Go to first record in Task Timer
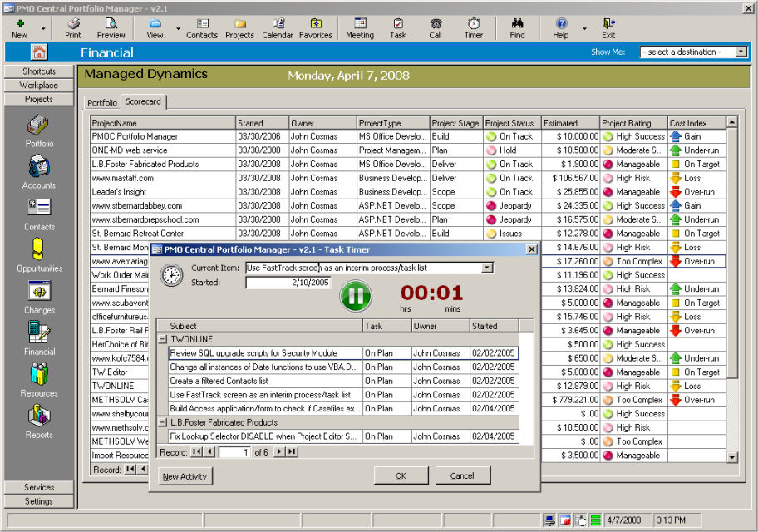Image resolution: width=758 pixels, height=532 pixels. click(x=196, y=451)
